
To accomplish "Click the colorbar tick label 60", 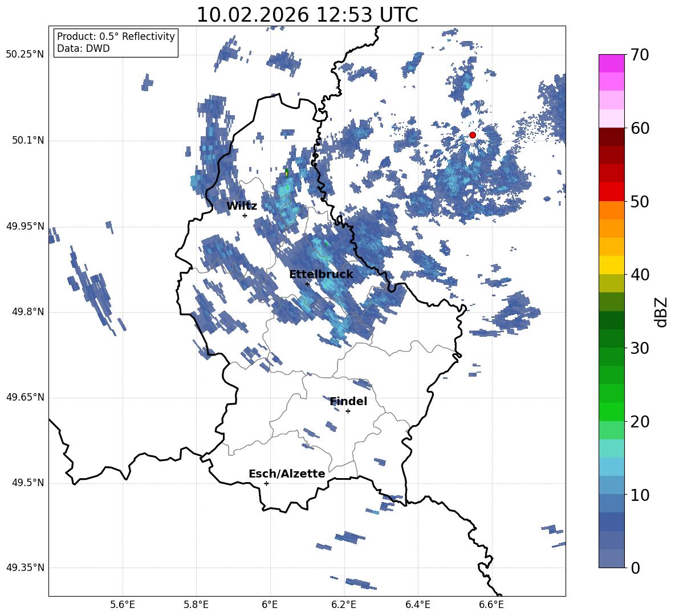I will pyautogui.click(x=639, y=128).
